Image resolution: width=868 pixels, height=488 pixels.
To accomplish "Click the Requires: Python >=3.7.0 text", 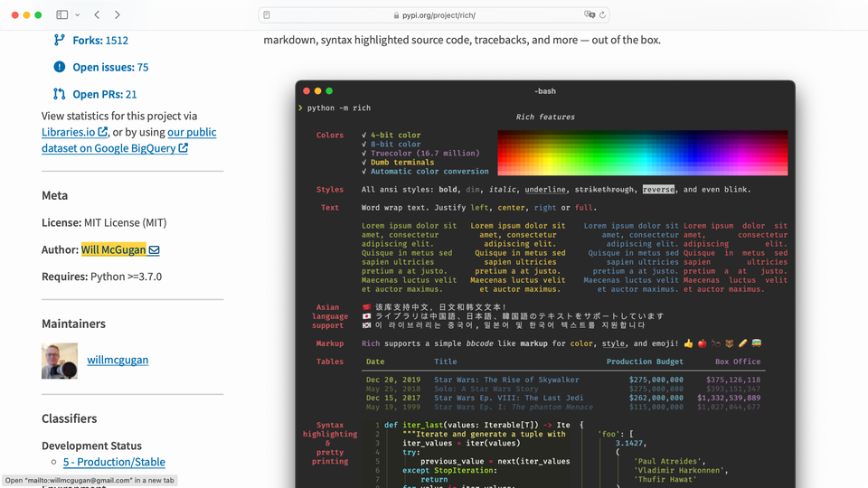I will [102, 277].
